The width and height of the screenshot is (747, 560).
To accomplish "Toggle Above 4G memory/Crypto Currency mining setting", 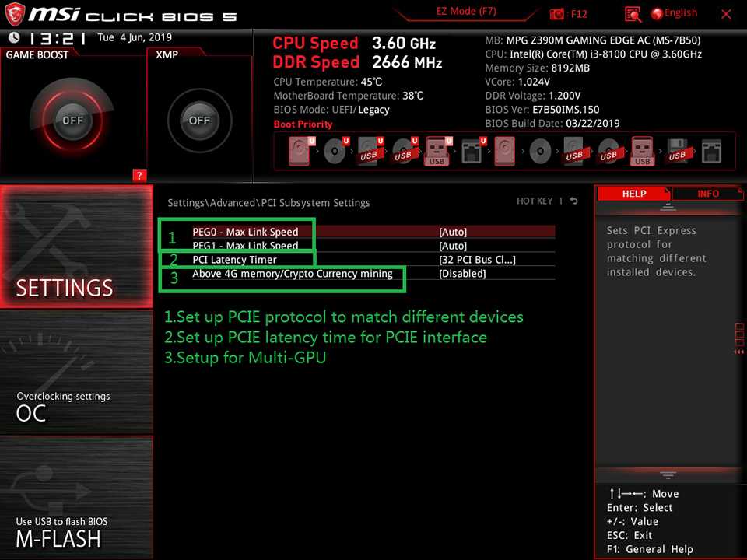I will (462, 274).
